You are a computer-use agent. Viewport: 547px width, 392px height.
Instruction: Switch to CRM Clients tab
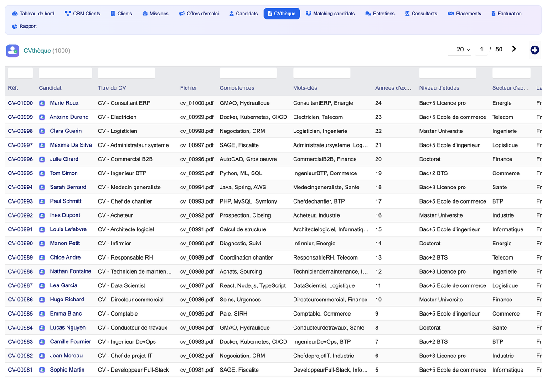[x=83, y=14]
